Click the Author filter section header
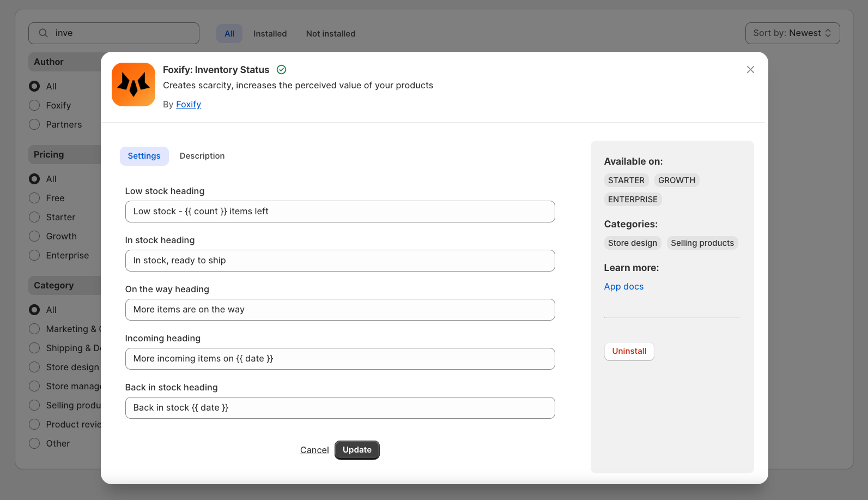Viewport: 868px width, 500px height. click(65, 62)
